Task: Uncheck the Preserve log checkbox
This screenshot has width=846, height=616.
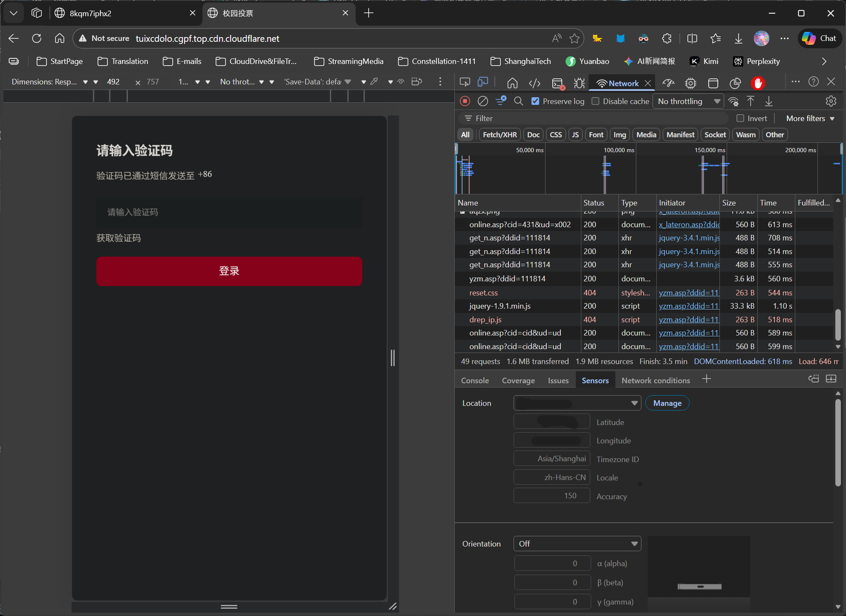Action: tap(535, 101)
